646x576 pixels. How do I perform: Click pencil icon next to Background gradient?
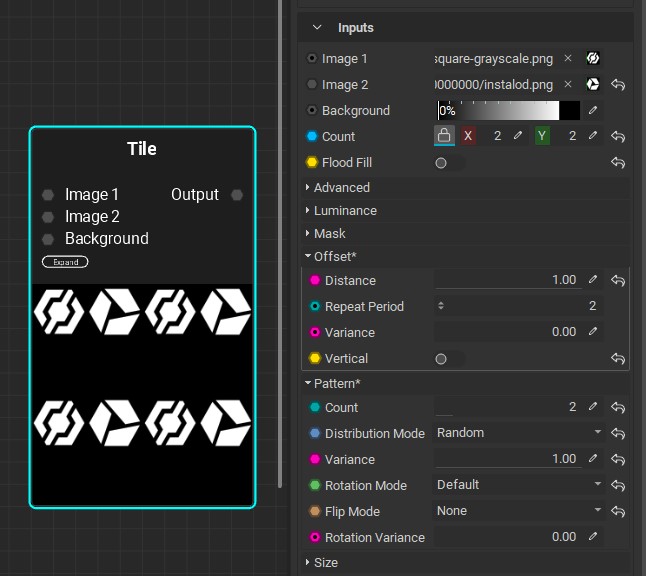[x=593, y=111]
